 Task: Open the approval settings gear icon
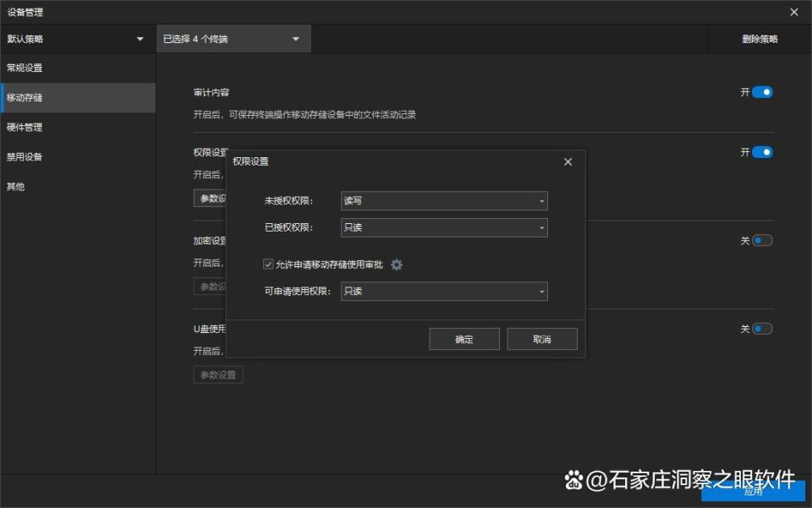coord(396,265)
